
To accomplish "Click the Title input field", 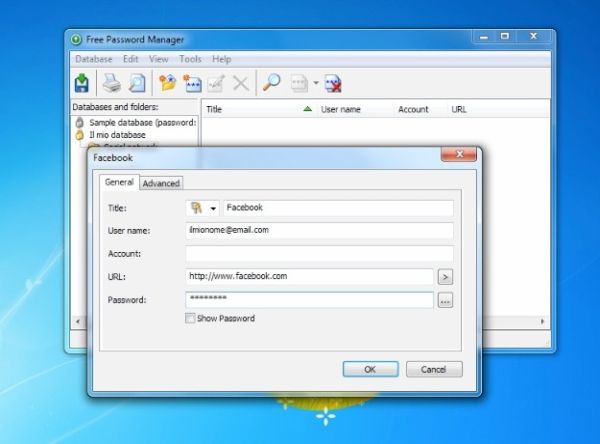I will (x=338, y=208).
